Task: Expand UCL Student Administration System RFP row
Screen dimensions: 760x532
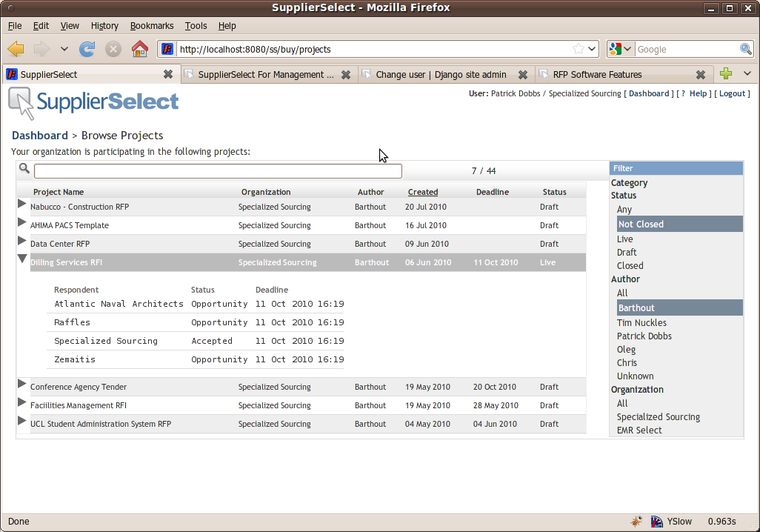Action: 21,420
